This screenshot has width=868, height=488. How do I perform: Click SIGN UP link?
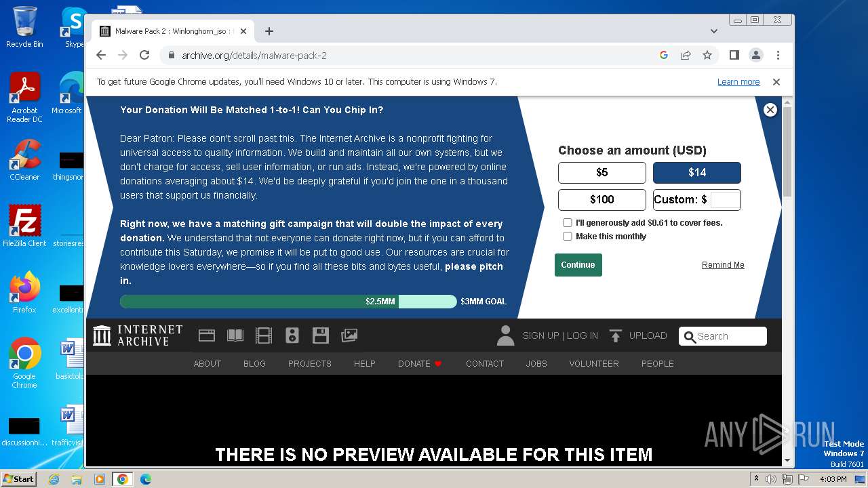[541, 335]
